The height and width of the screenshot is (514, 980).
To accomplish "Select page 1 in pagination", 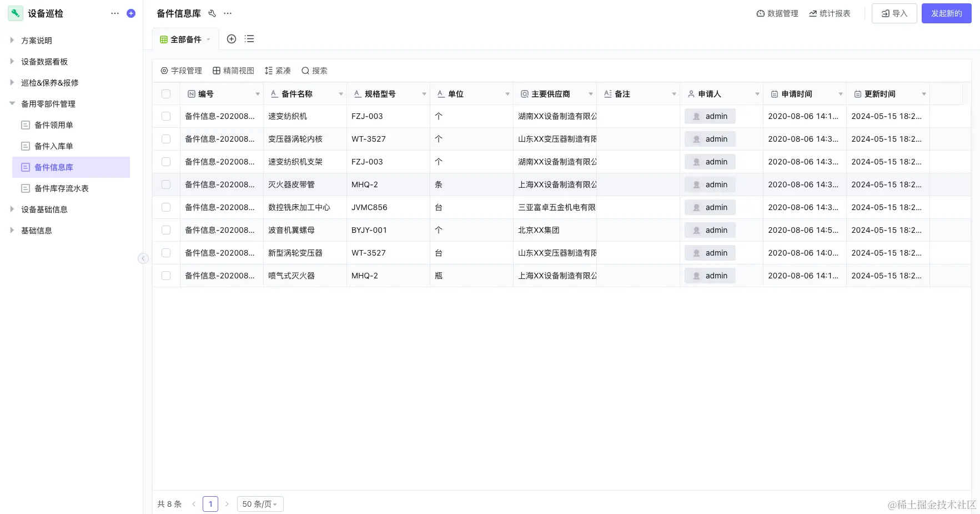I will click(210, 504).
